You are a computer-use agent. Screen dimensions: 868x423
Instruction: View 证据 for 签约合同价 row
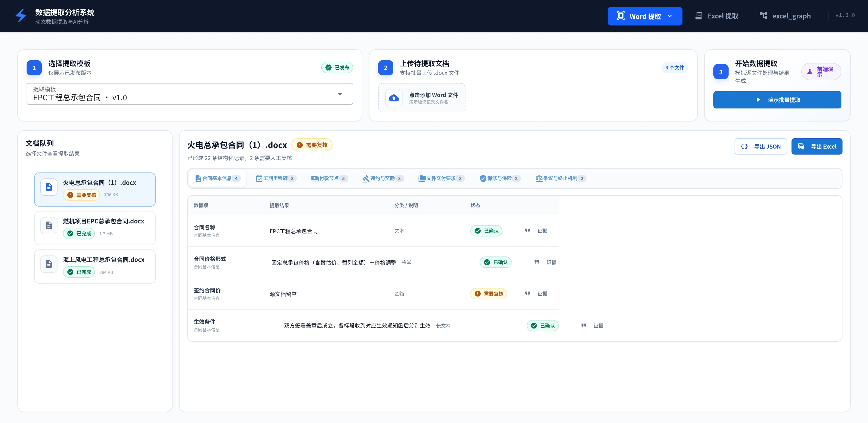tap(536, 294)
